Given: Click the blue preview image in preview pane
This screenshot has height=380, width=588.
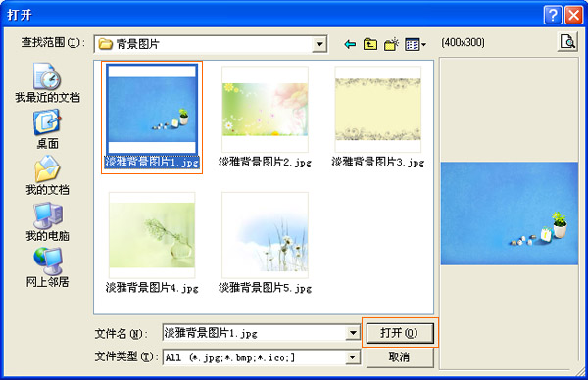Looking at the screenshot, I should point(510,214).
